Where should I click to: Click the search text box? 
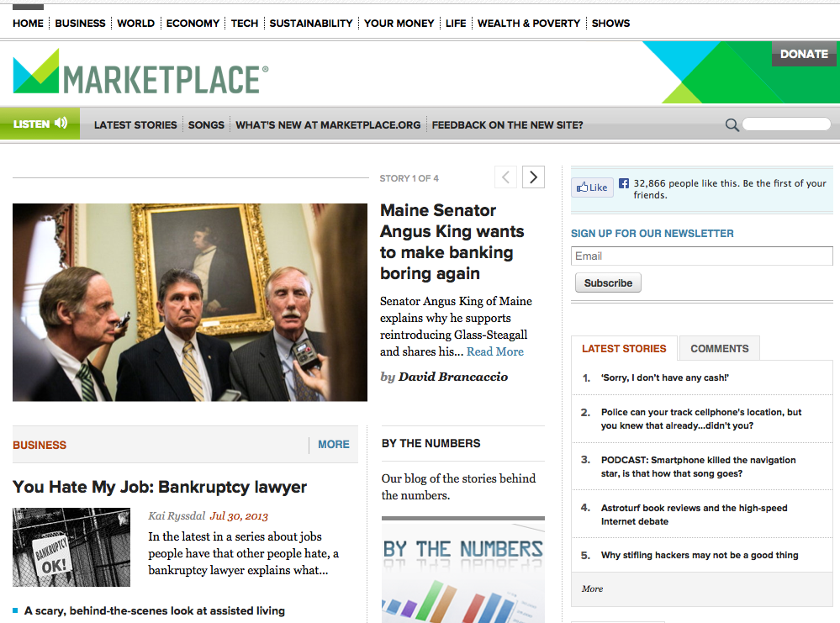pos(786,124)
